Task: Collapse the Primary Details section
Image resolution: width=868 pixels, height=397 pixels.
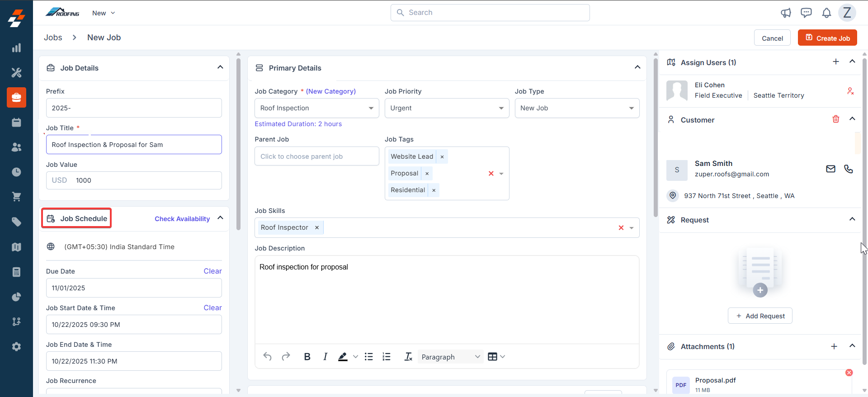Action: (637, 67)
